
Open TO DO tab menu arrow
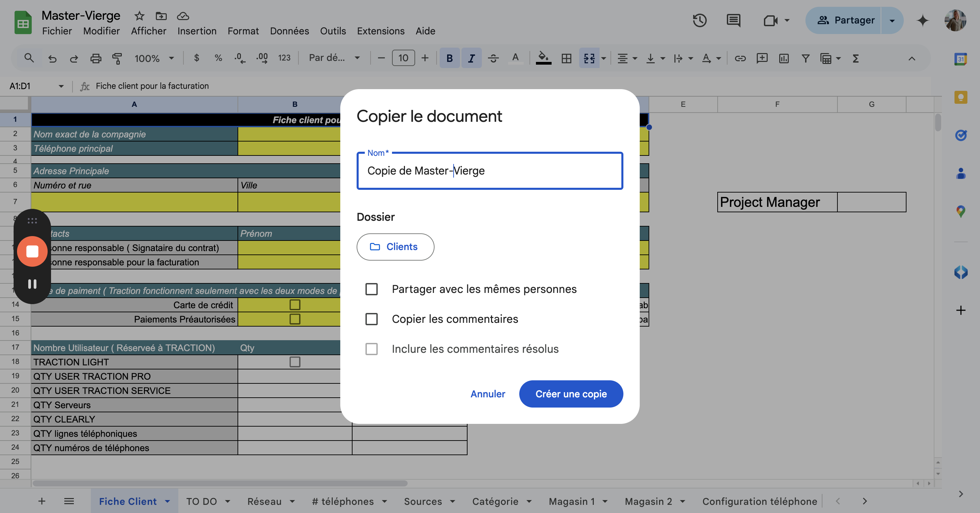pyautogui.click(x=228, y=501)
